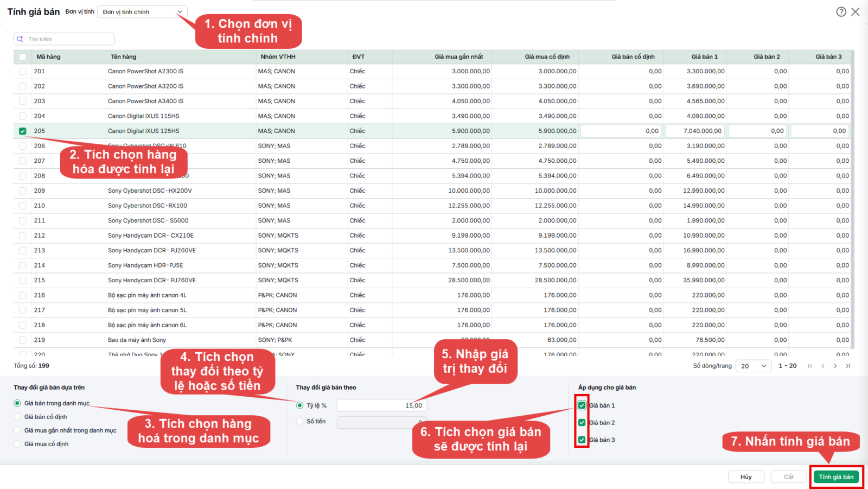Click the Tính giá bán button
868x489 pixels.
pyautogui.click(x=836, y=477)
